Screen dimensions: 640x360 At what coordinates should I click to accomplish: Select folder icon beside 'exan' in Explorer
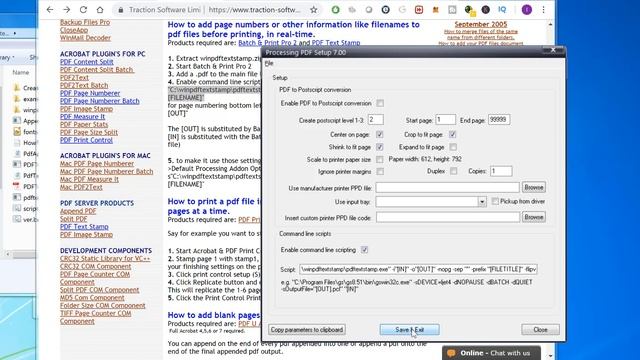[17, 99]
